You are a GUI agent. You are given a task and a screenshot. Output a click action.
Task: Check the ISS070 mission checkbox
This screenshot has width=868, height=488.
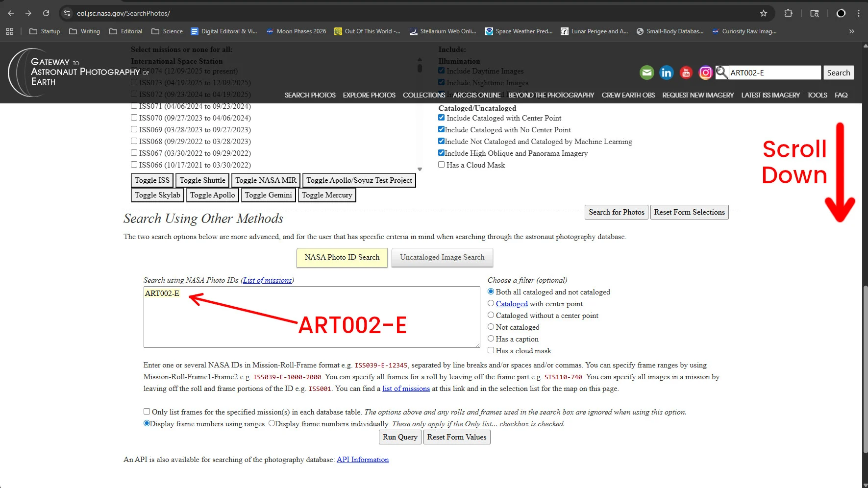[134, 118]
